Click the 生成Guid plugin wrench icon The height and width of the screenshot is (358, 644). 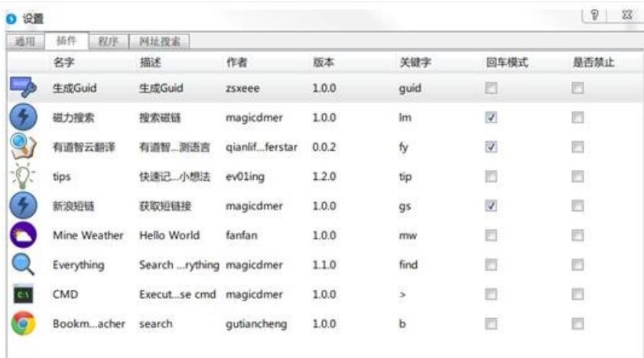24,87
